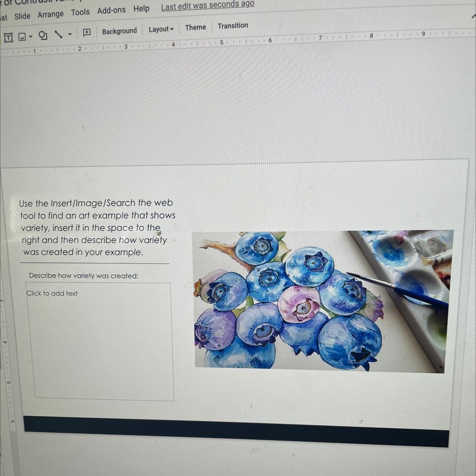
Task: Open the Insert image dropdown arrow
Action: (30, 37)
